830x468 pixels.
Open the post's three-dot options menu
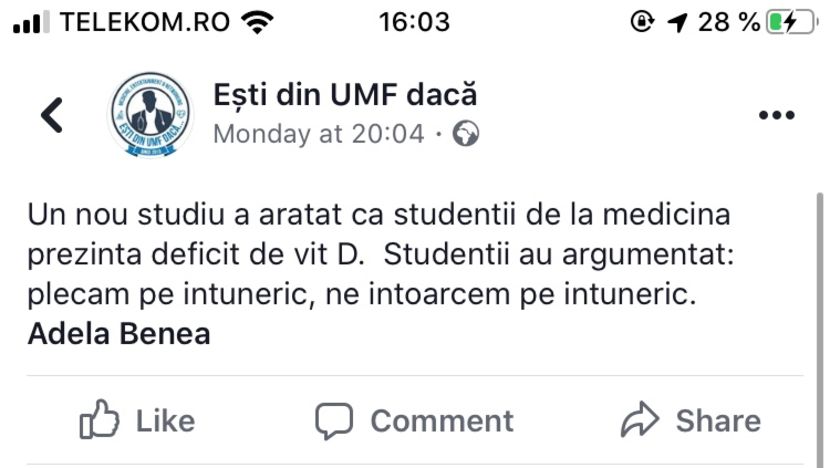pyautogui.click(x=776, y=116)
